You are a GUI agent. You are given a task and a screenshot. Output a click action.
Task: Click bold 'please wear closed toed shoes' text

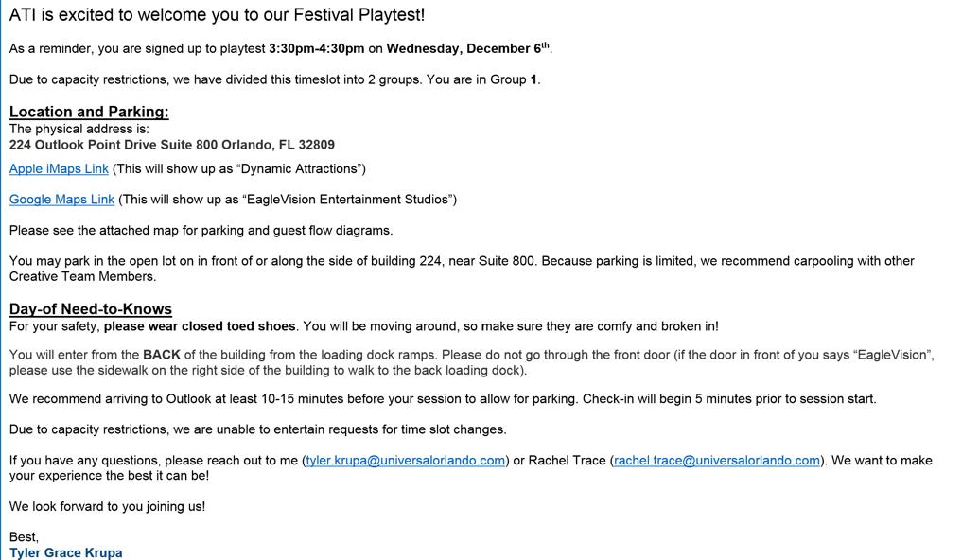click(200, 326)
